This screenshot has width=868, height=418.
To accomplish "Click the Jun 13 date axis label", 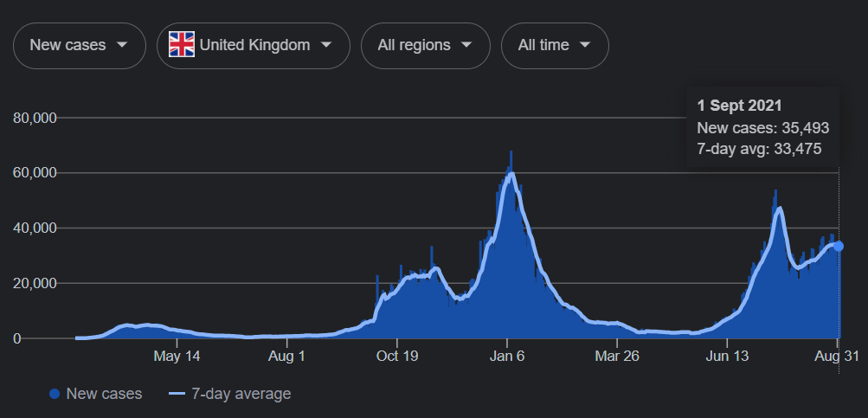I will [x=727, y=356].
